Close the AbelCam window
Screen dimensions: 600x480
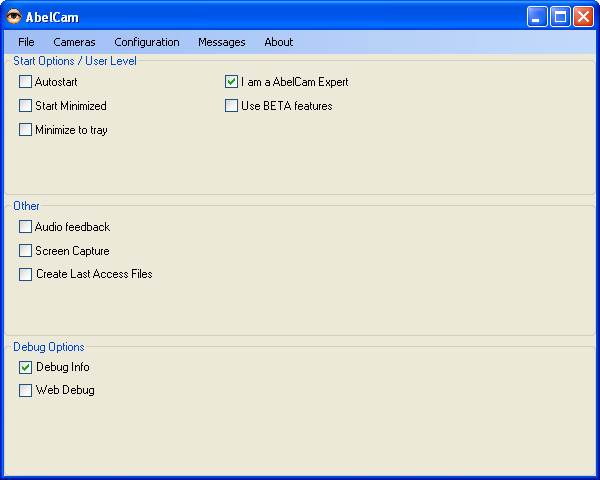coord(583,17)
